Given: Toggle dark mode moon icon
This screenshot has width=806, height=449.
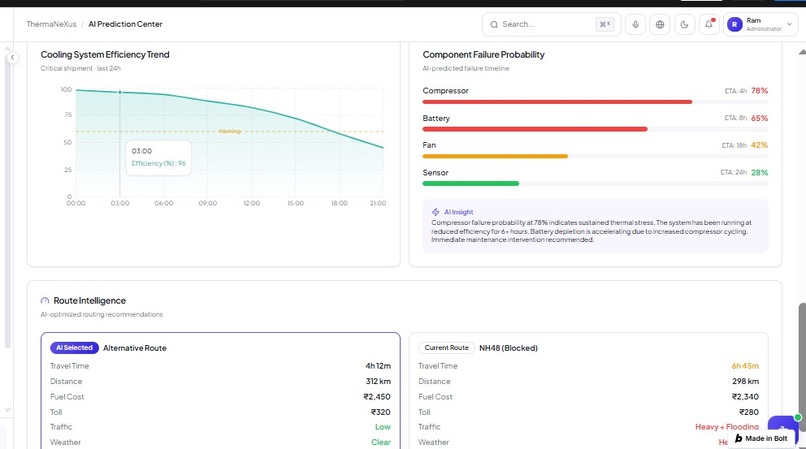Looking at the screenshot, I should 684,24.
